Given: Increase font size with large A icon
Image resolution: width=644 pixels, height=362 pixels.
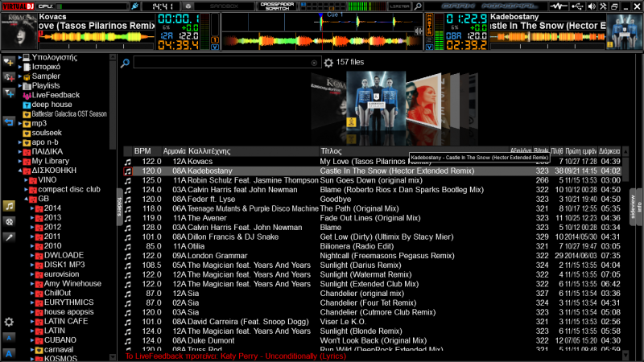Looking at the screenshot, I should (x=9, y=353).
